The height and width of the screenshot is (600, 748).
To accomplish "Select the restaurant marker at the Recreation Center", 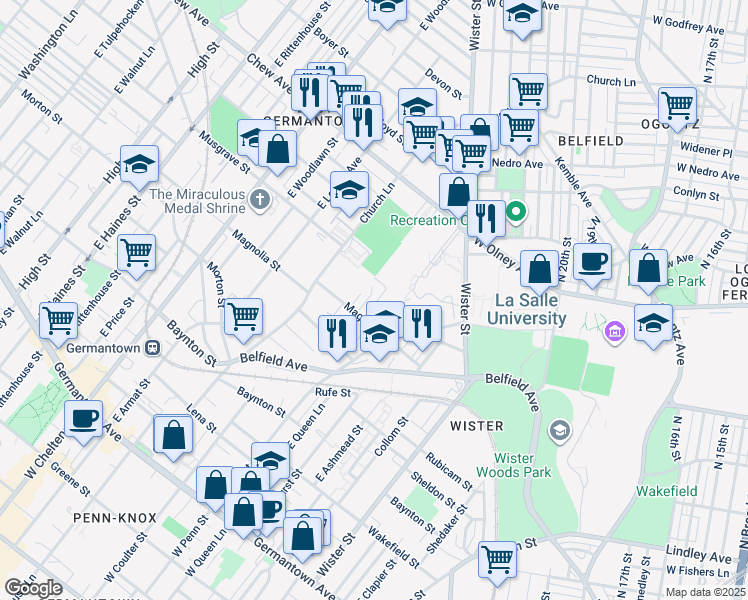I will click(487, 218).
